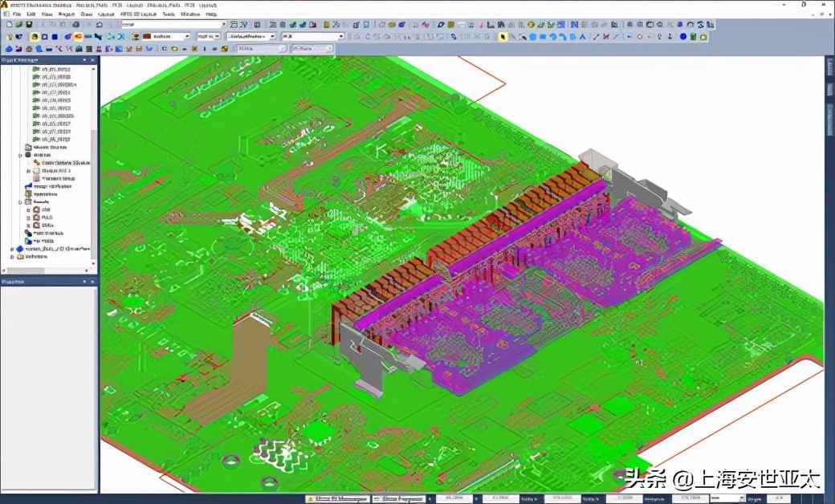
Task: Click the Save disk icon
Action: point(29,25)
